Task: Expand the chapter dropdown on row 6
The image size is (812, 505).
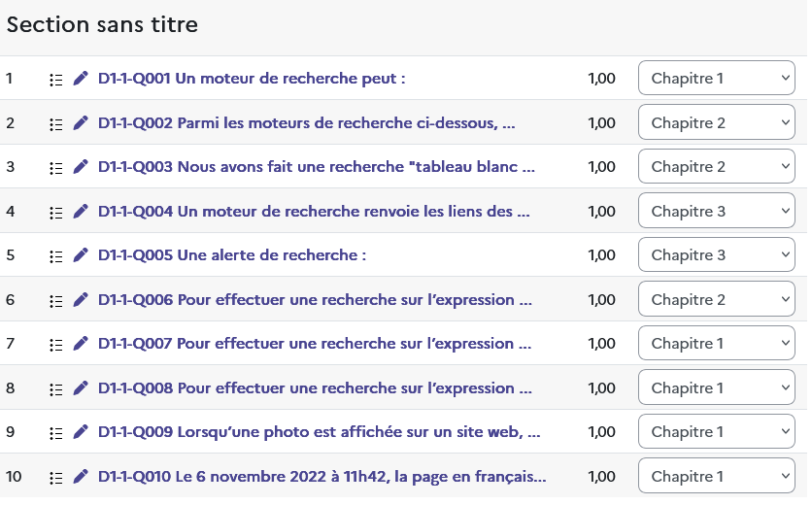Action: click(x=716, y=299)
